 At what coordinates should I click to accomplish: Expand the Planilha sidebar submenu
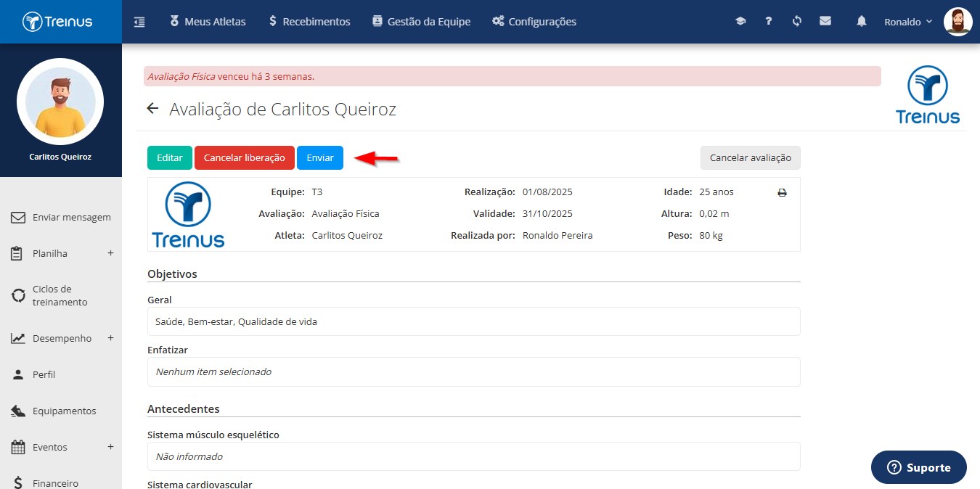click(111, 253)
